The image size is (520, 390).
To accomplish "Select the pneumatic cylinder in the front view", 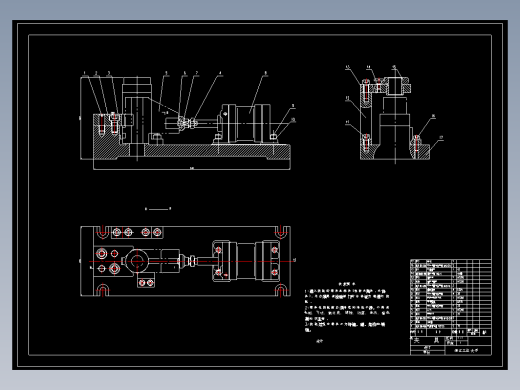I will (245, 124).
